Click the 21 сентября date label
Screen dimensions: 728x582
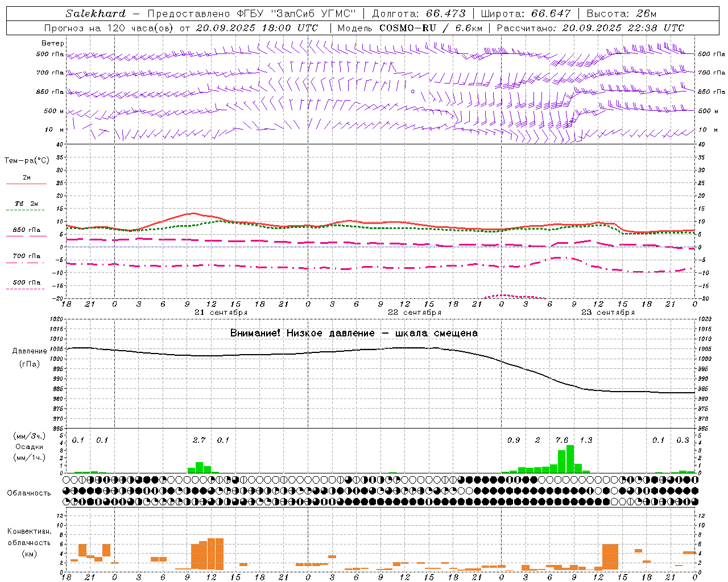(221, 313)
